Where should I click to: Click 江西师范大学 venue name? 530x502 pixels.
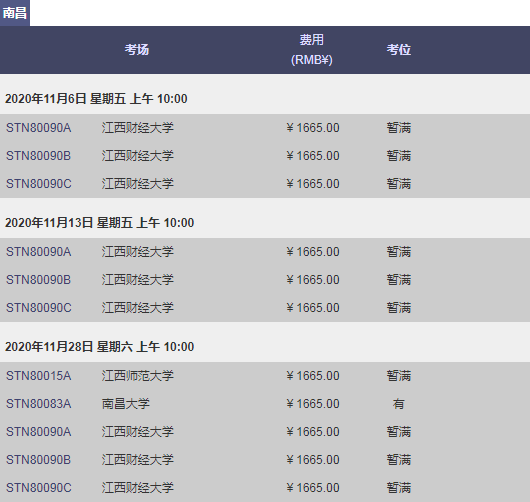pyautogui.click(x=138, y=376)
